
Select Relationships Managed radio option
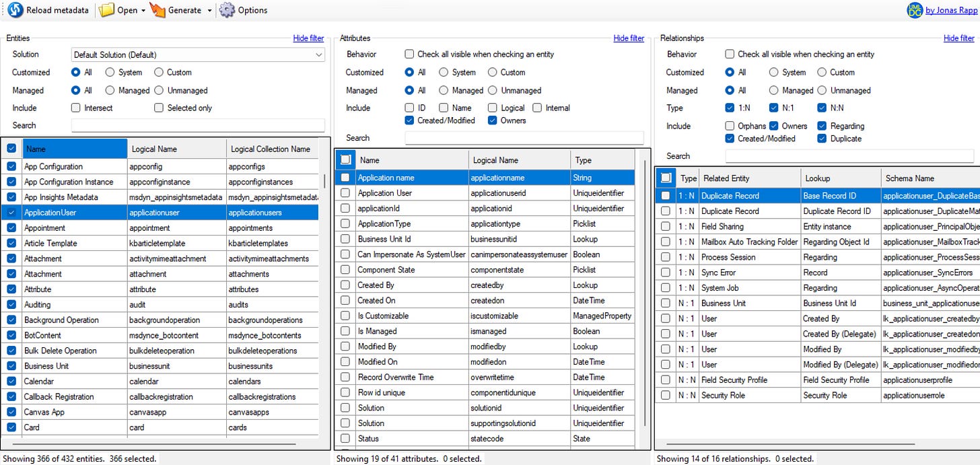click(x=774, y=90)
